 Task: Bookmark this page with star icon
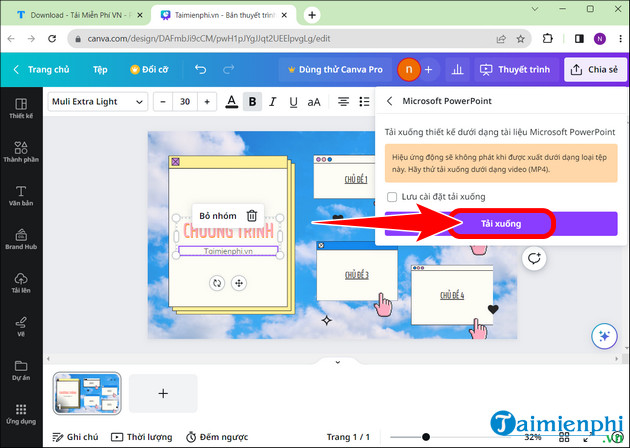point(521,39)
